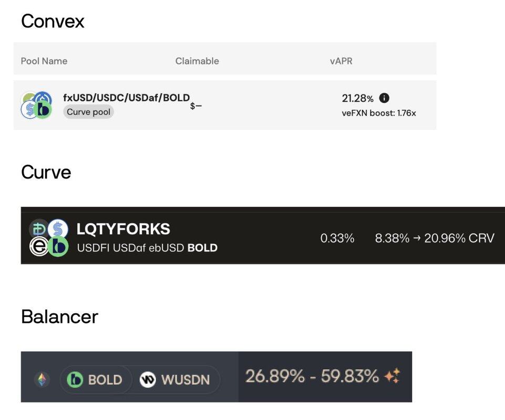Click the Ethereum network icon in Balancer row

coord(42,379)
